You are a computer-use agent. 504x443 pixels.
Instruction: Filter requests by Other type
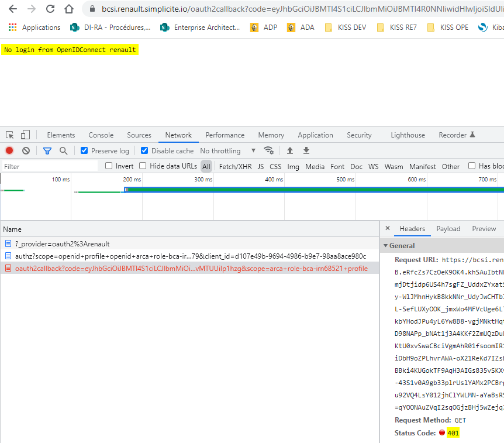(451, 166)
